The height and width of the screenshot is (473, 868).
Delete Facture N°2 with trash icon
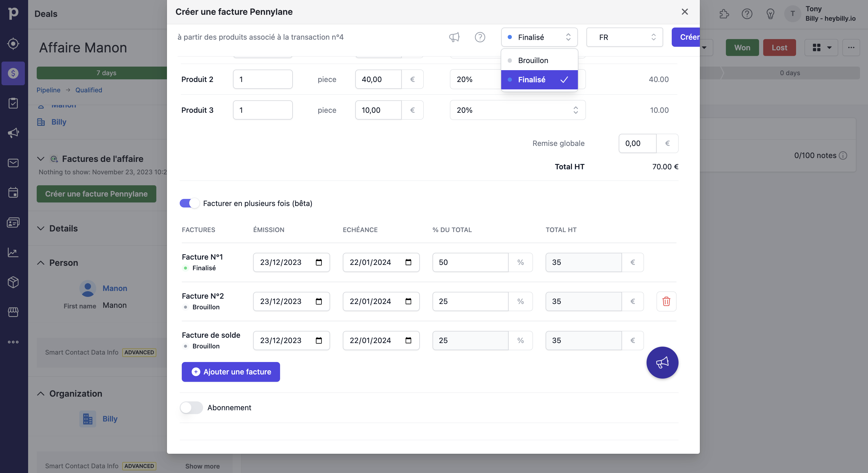pyautogui.click(x=666, y=301)
